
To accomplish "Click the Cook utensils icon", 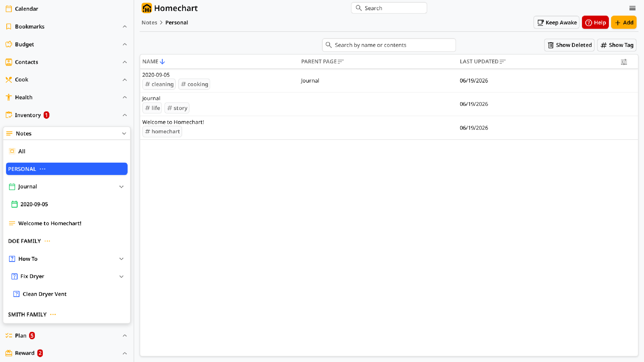I will click(x=9, y=80).
